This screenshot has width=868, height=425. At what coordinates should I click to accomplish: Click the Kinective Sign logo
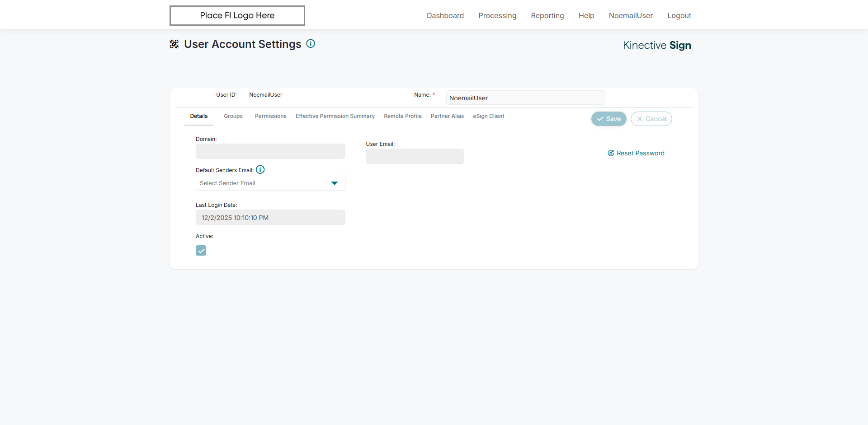[x=657, y=45]
